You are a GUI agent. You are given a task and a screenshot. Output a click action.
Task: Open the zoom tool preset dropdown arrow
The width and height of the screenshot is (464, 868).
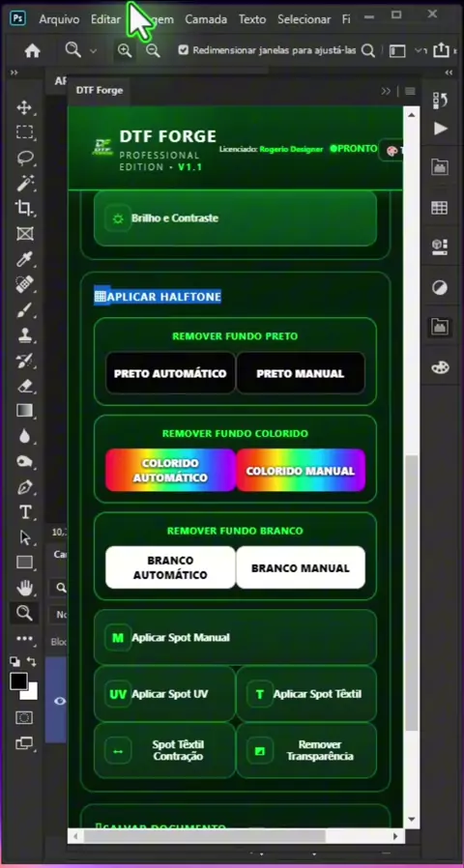pyautogui.click(x=93, y=51)
